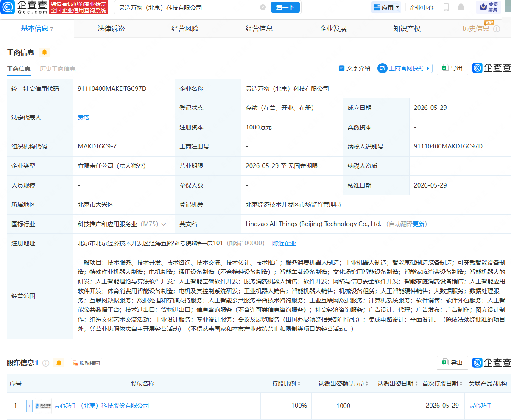This screenshot has width=511, height=420.
Task: Switch to the 企业发展 tab
Action: (333, 28)
